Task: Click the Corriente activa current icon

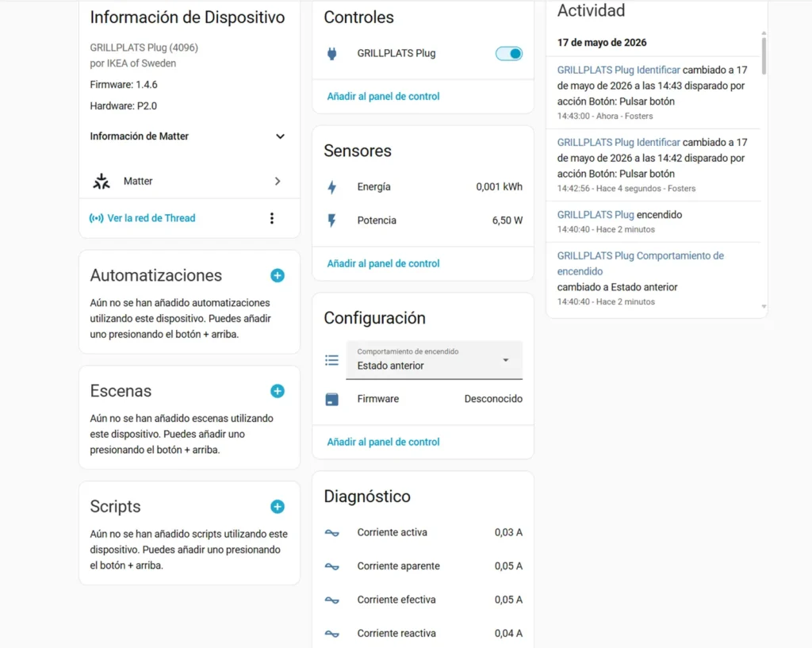Action: click(x=332, y=532)
